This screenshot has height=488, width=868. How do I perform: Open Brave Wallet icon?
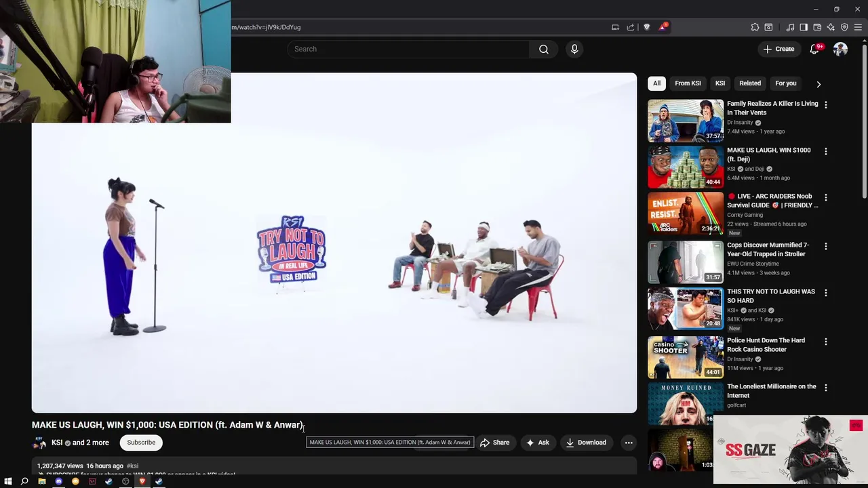pyautogui.click(x=817, y=27)
